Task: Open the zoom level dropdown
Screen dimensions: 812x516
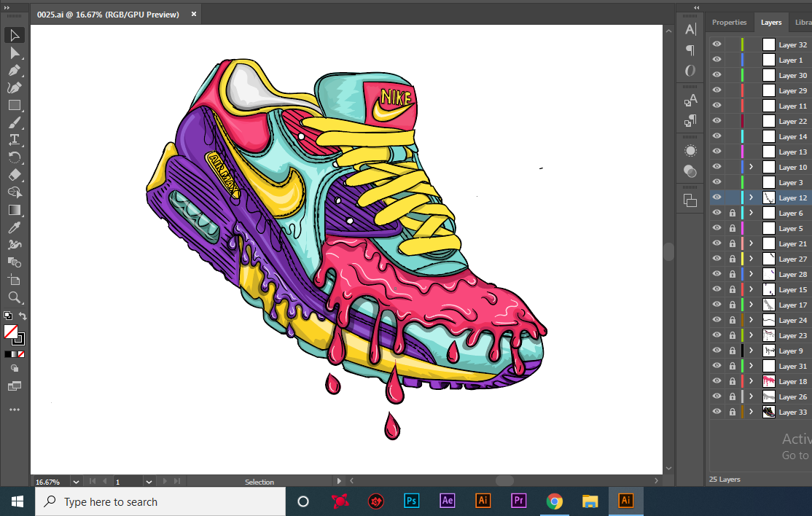Action: tap(76, 482)
